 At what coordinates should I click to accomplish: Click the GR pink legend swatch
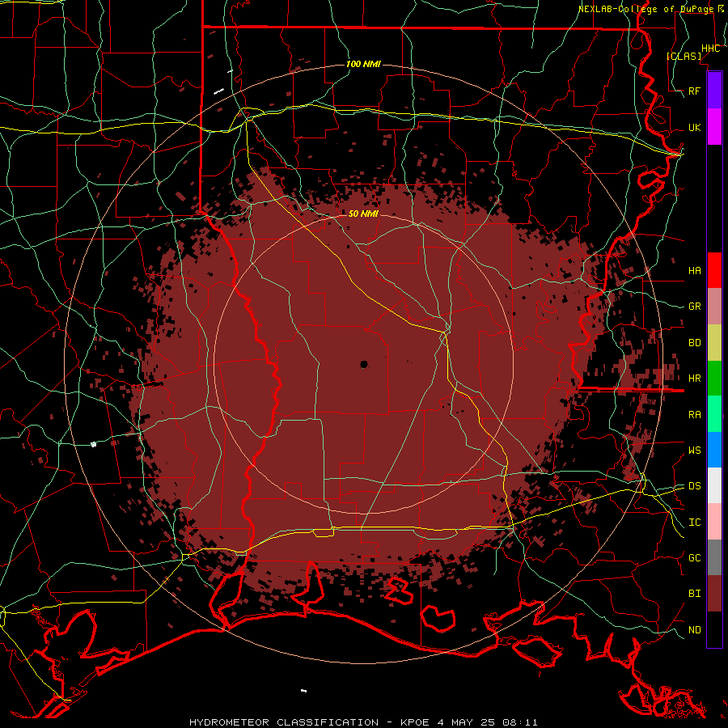tap(714, 307)
